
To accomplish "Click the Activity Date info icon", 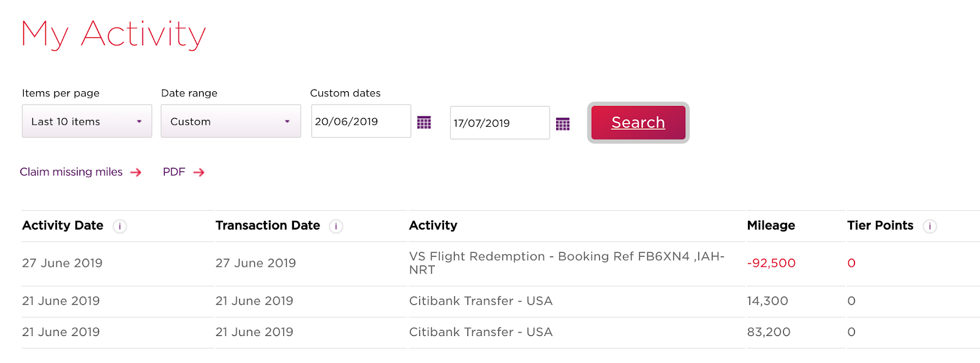I will coord(120,226).
